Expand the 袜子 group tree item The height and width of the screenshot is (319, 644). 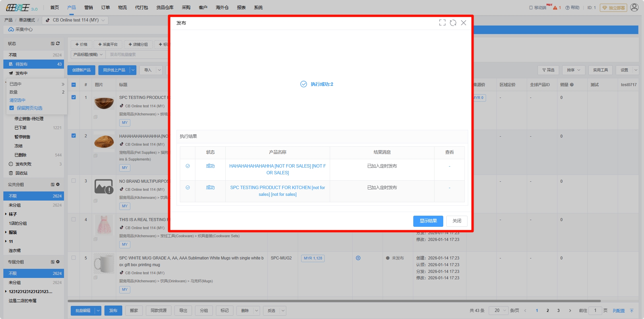tap(6, 214)
